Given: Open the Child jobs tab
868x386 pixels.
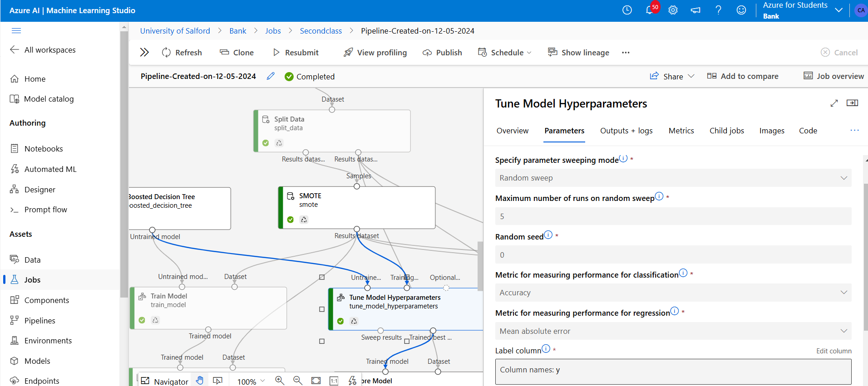Looking at the screenshot, I should [727, 131].
